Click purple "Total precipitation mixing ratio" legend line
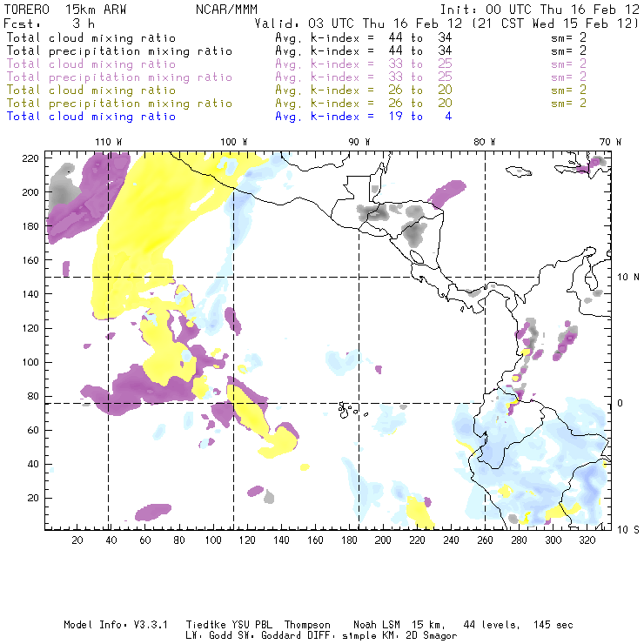The image size is (644, 644). 119,77
